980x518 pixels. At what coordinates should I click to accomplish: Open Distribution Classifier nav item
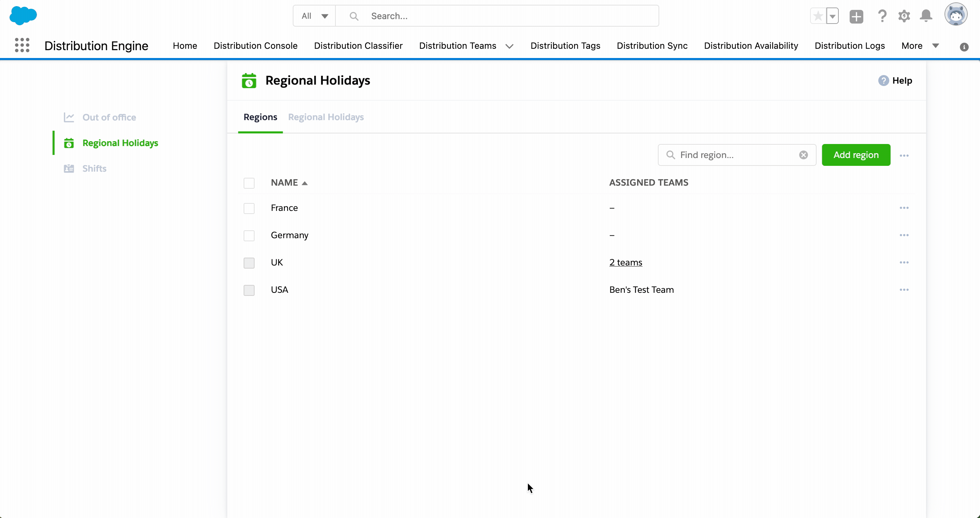[358, 46]
